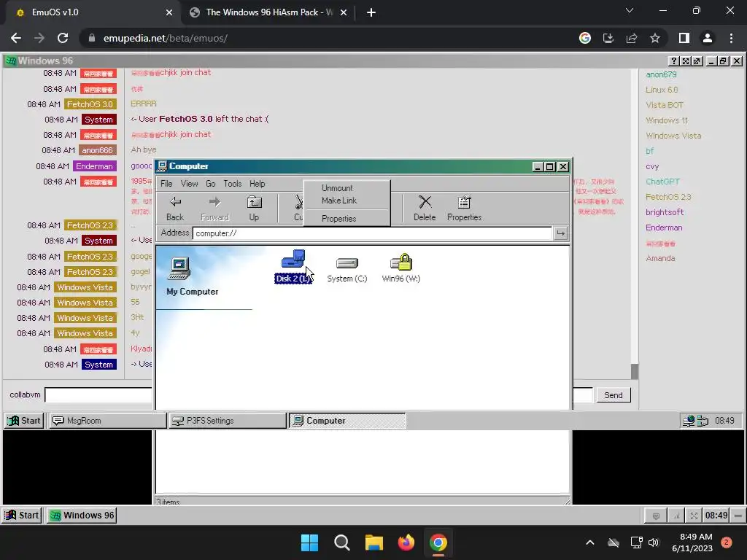Open the Chrome side panel icon
The width and height of the screenshot is (747, 560).
(684, 38)
